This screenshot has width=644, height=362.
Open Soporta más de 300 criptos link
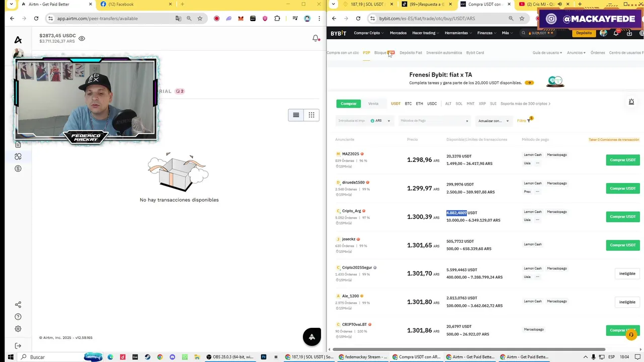[x=525, y=104]
